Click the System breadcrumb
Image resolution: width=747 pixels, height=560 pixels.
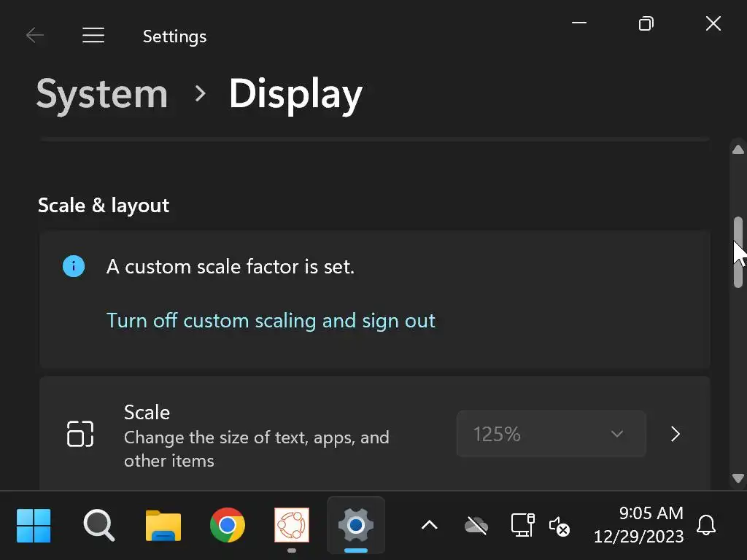[x=102, y=94]
